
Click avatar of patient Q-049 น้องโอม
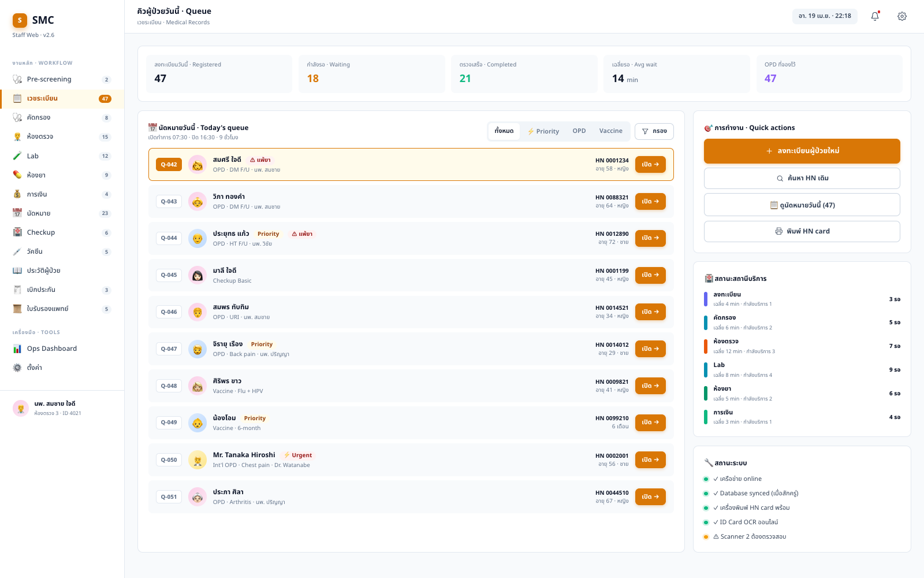coord(198,423)
